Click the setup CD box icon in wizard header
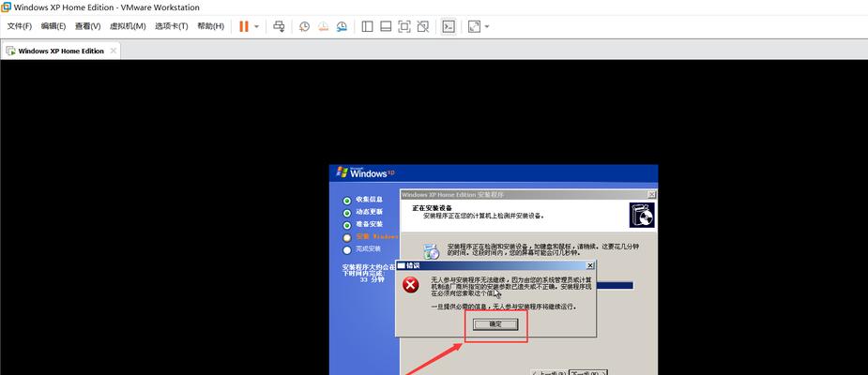The image size is (868, 375). (x=642, y=215)
